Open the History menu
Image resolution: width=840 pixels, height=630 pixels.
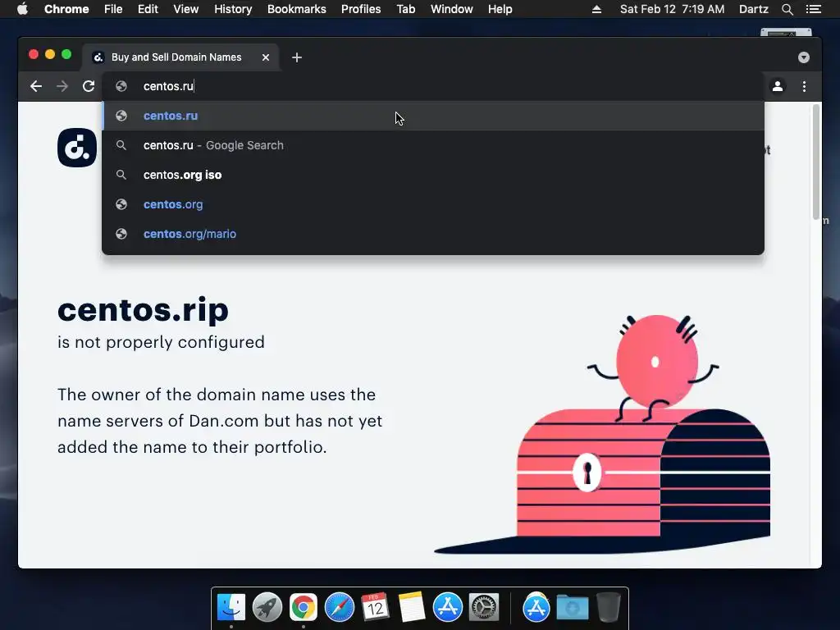233,9
